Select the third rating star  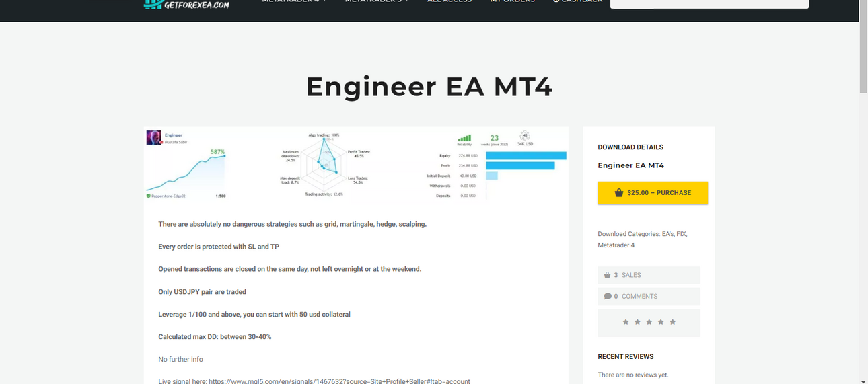(649, 322)
